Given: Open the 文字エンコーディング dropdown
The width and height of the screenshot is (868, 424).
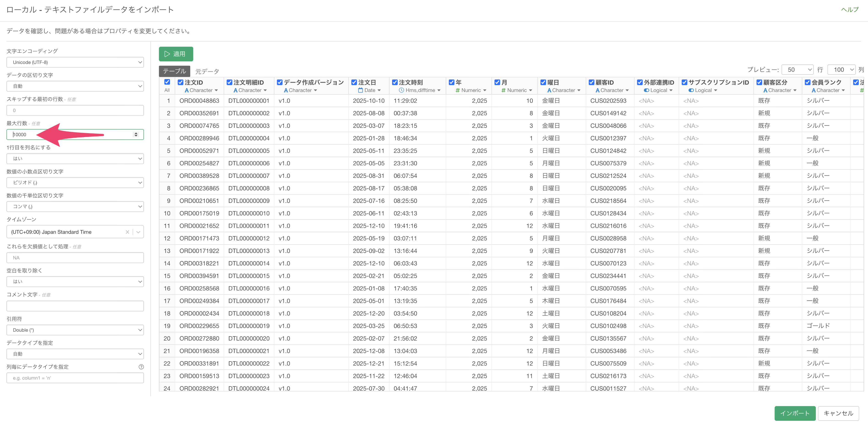Looking at the screenshot, I should [75, 62].
